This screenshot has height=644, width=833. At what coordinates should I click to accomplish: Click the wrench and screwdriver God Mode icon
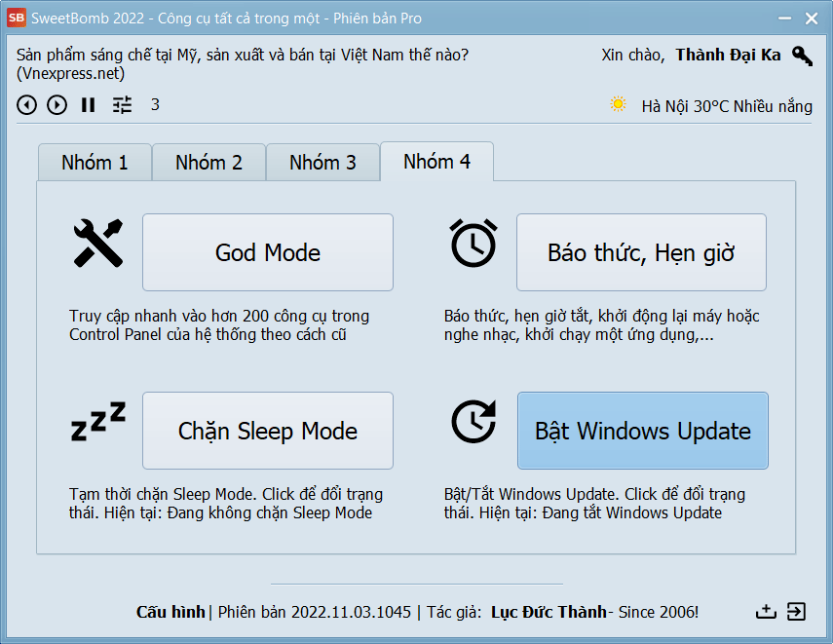(x=98, y=244)
